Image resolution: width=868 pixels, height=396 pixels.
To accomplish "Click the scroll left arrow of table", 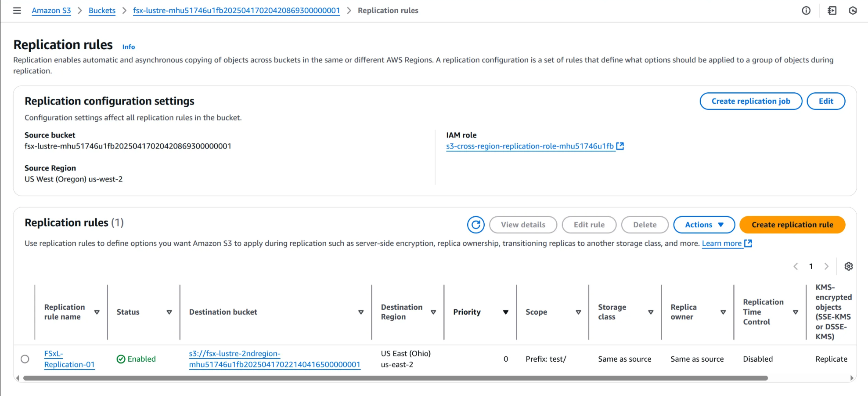I will click(18, 378).
